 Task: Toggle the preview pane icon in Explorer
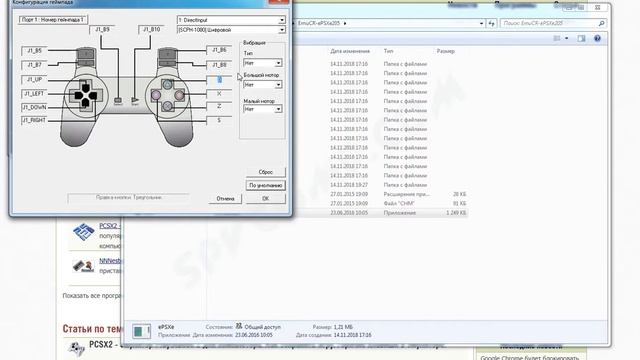(581, 38)
